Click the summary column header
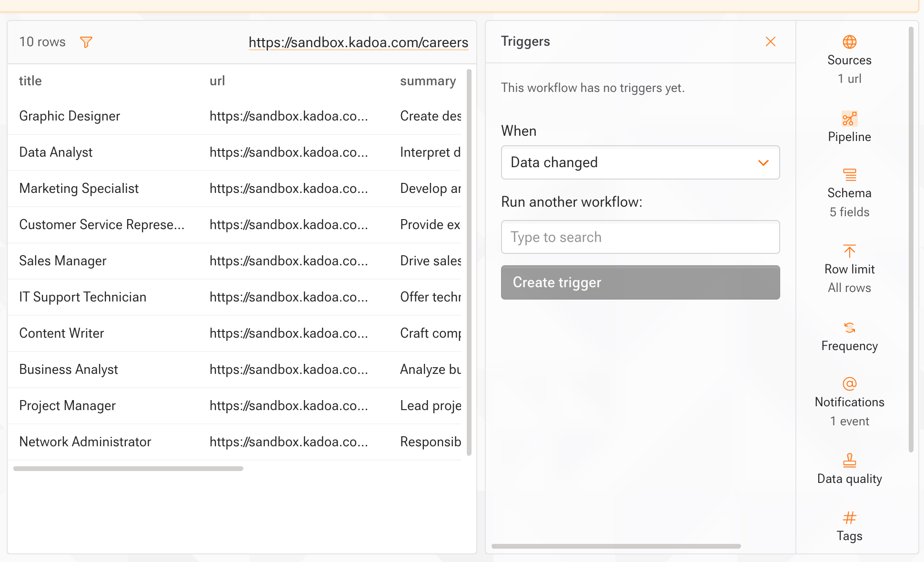Viewport: 924px width, 562px height. coord(428,81)
